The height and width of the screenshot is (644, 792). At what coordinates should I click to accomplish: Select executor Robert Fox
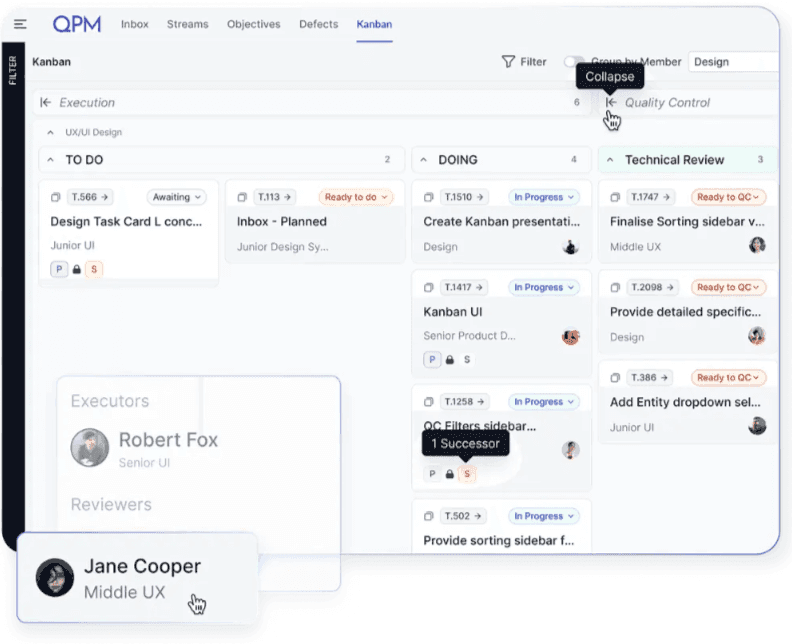point(144,448)
